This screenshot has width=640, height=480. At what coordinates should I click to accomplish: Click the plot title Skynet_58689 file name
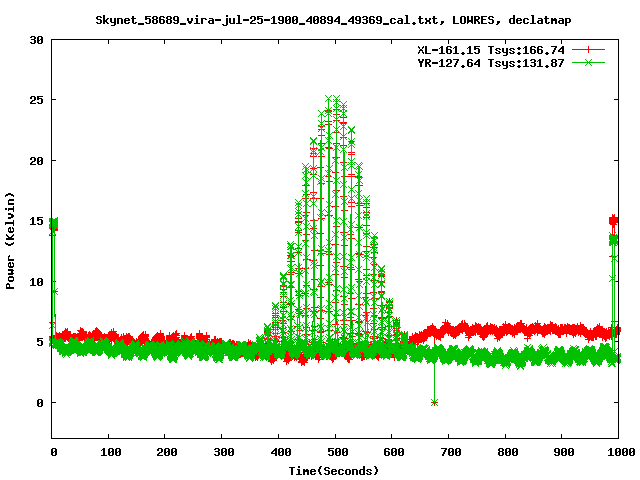(x=267, y=20)
